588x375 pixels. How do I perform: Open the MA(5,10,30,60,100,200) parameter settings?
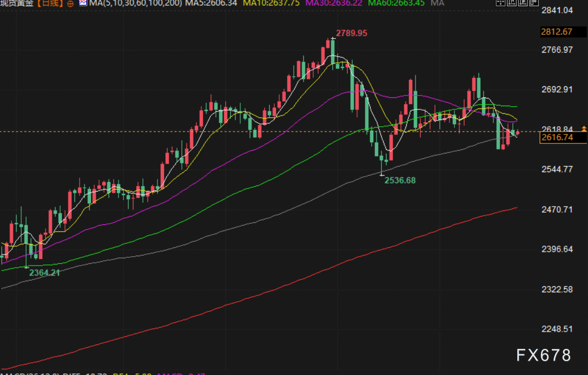(x=135, y=3)
